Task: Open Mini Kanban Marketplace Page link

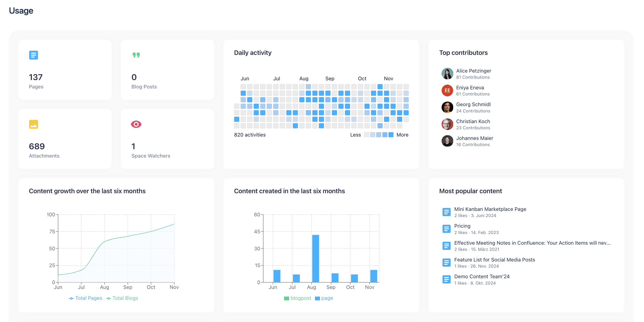Action: pyautogui.click(x=490, y=209)
